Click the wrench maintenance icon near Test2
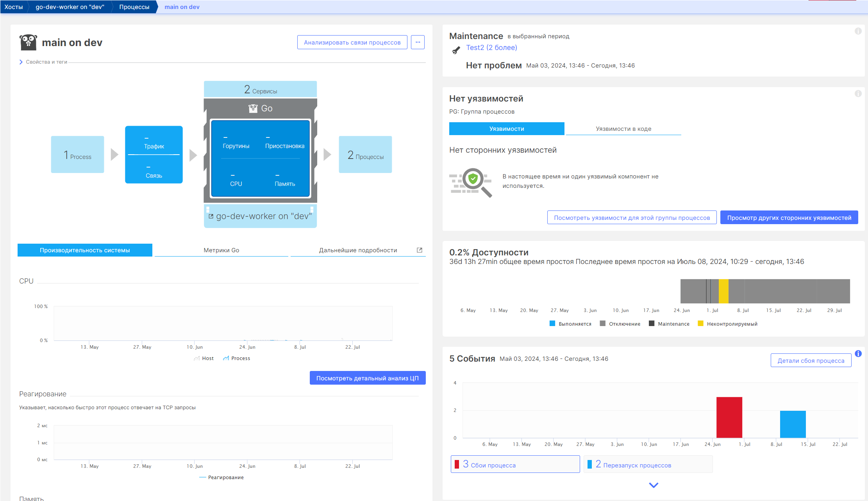The width and height of the screenshot is (868, 501). 456,50
